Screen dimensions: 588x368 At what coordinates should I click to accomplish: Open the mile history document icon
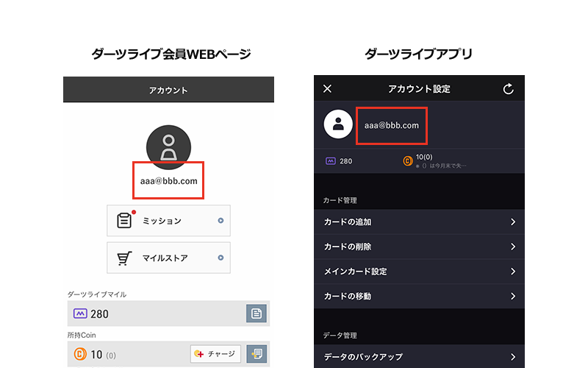(x=257, y=314)
